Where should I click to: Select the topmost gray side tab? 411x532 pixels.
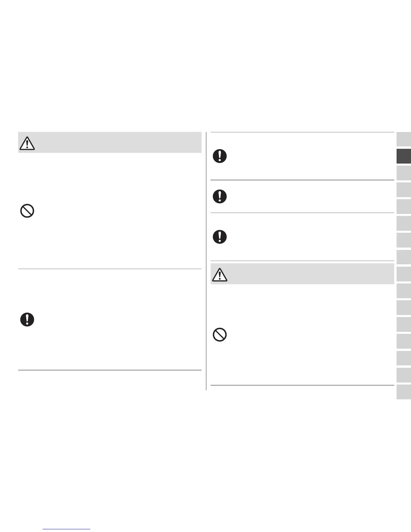[404, 140]
